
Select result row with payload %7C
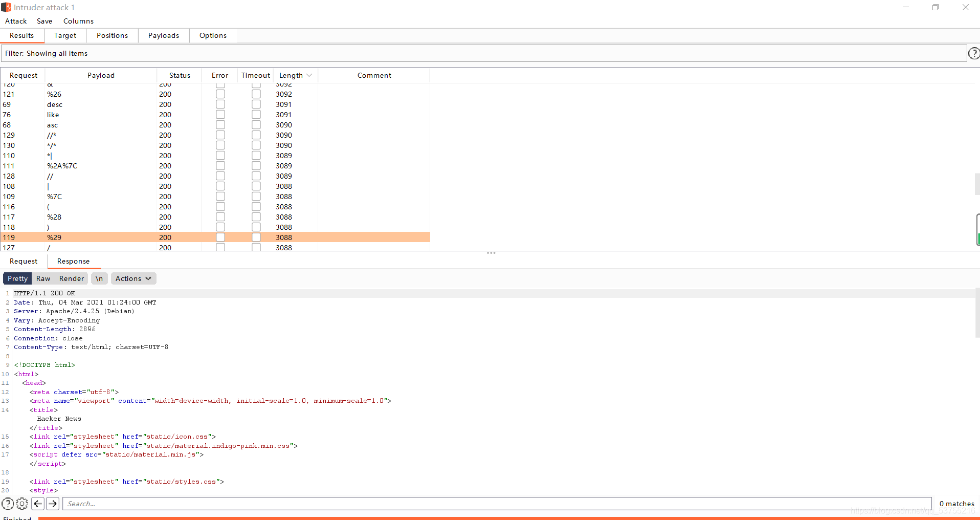pyautogui.click(x=215, y=197)
